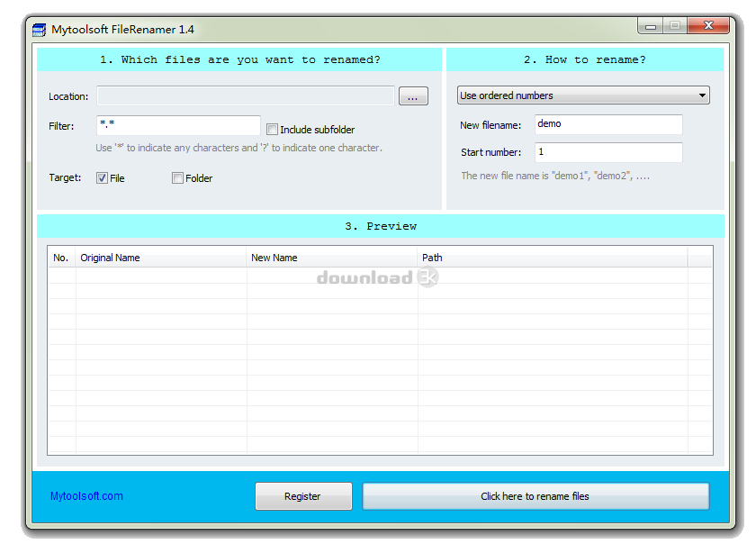Open the 'Use ordered numbers' dropdown
Screen dimensions: 756x553
click(x=583, y=95)
